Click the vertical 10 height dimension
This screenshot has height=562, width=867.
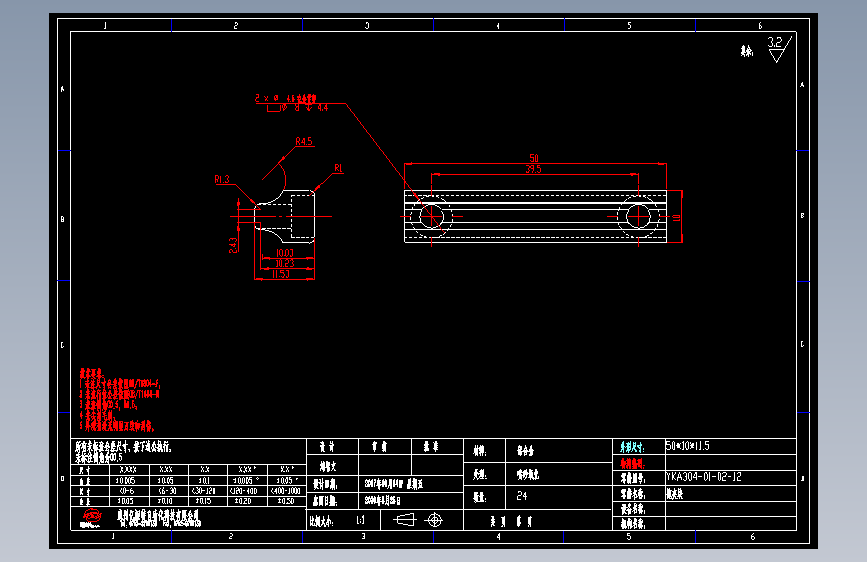point(676,218)
